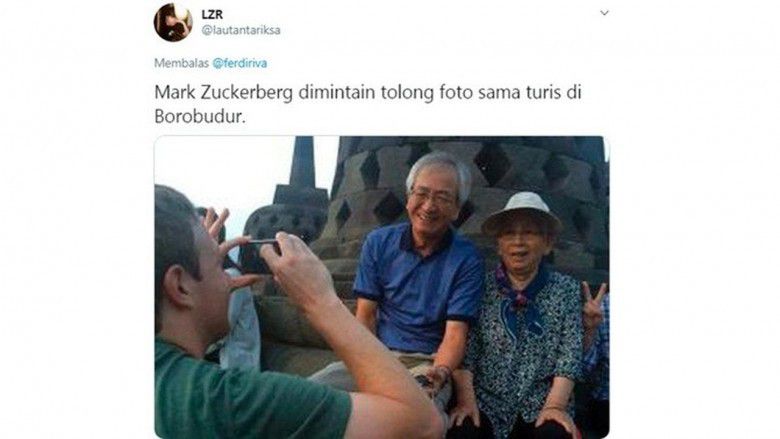
Task: Click the peace sign hand in the photo
Action: coord(593,303)
